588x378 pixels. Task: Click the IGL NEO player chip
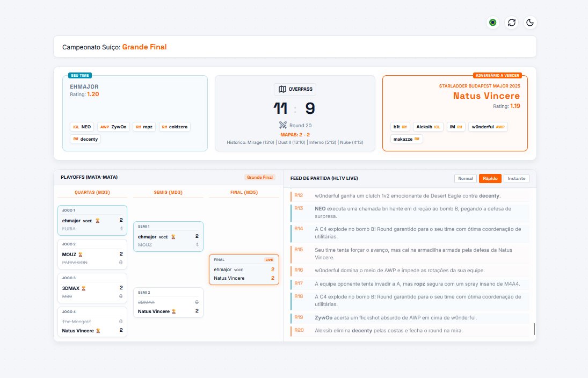82,127
